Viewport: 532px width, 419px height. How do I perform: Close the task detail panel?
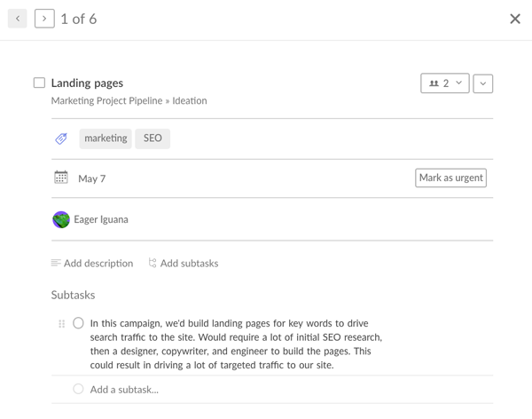(514, 19)
